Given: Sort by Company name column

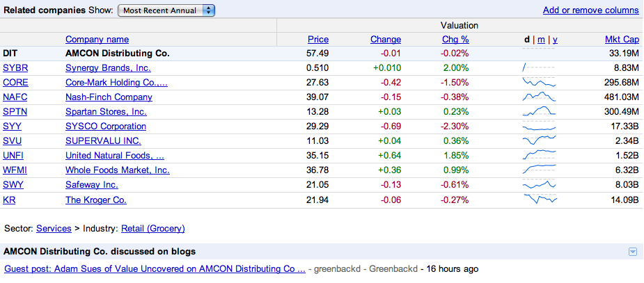Looking at the screenshot, I should click(x=97, y=40).
